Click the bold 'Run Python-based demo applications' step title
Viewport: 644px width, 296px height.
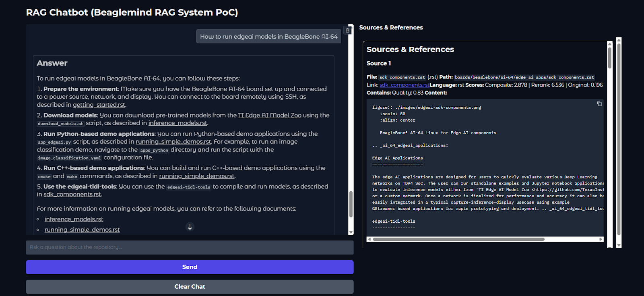pyautogui.click(x=99, y=134)
